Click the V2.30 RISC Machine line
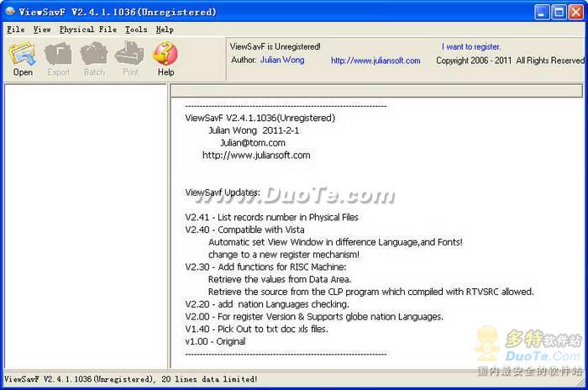The height and width of the screenshot is (390, 588). (x=266, y=266)
